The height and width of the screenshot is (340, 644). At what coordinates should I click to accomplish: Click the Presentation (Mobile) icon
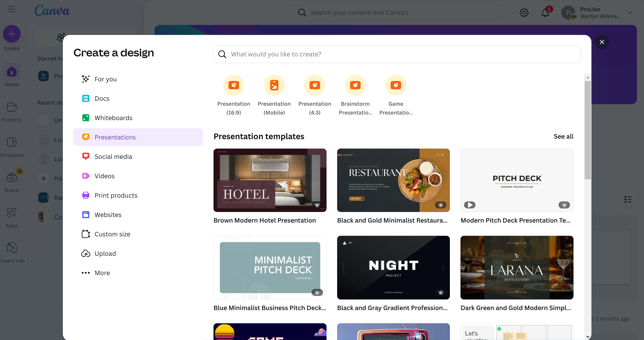tap(274, 85)
